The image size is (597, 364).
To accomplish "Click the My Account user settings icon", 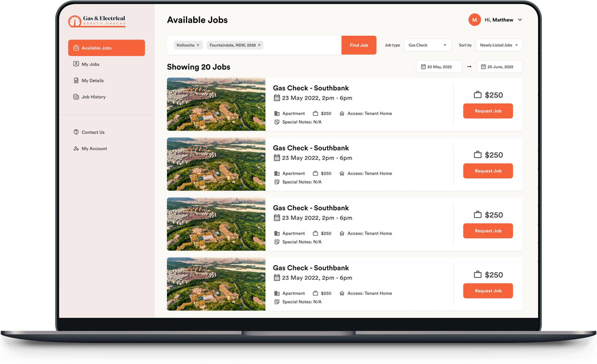I will coord(76,148).
